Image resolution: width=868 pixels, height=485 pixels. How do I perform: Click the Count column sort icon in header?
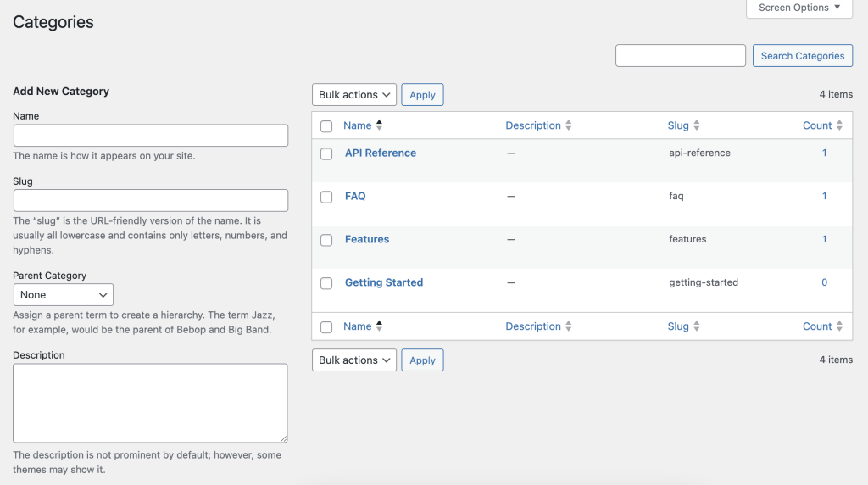839,125
